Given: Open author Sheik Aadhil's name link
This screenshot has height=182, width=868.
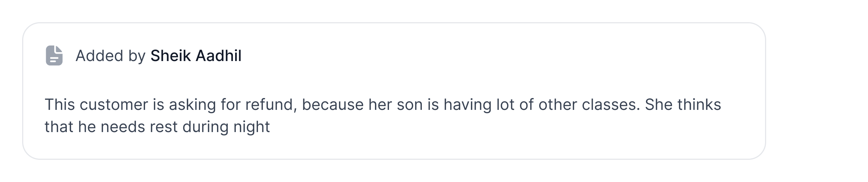Looking at the screenshot, I should (196, 56).
